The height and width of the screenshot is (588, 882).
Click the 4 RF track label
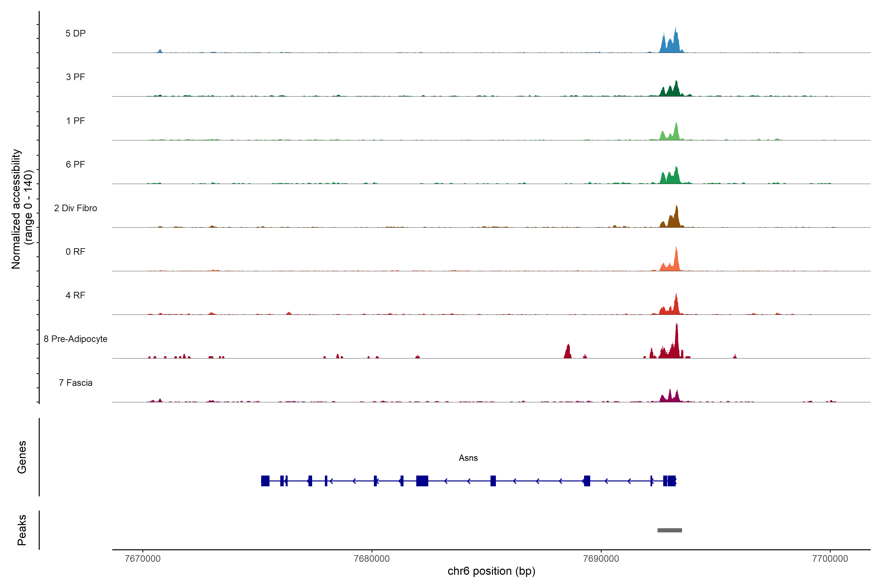coord(75,295)
